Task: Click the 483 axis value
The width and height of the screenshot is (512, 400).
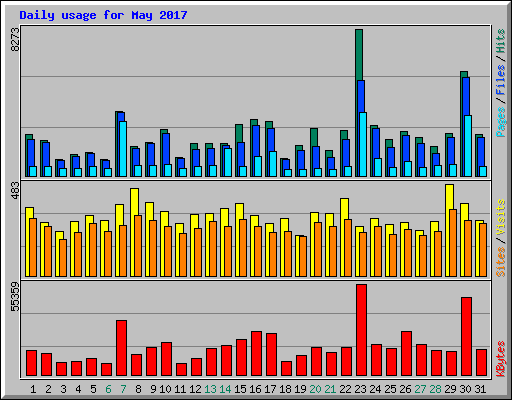Action: [15, 191]
